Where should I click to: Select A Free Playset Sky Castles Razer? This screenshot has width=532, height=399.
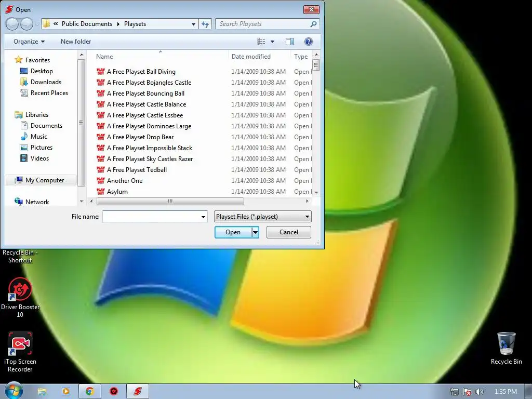click(x=144, y=159)
